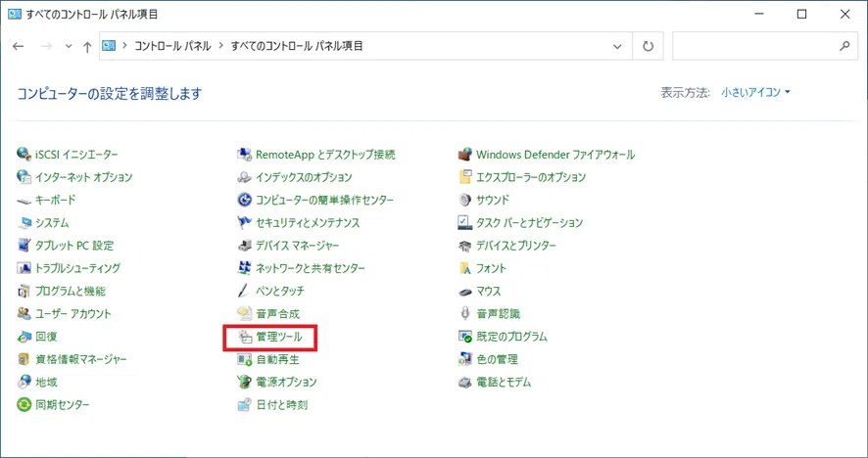Click the forward navigation arrow
The height and width of the screenshot is (458, 868).
tap(46, 46)
